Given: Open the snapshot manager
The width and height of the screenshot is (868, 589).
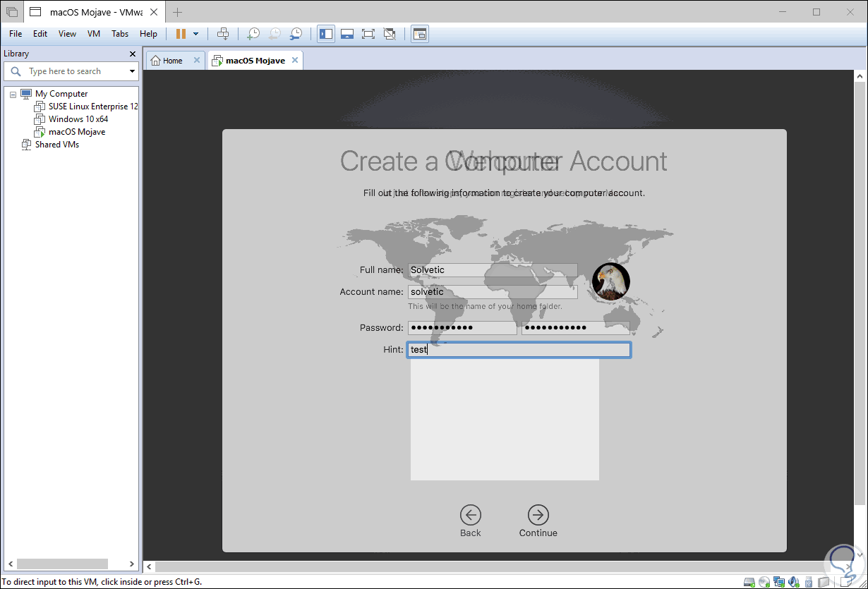Looking at the screenshot, I should [x=296, y=34].
